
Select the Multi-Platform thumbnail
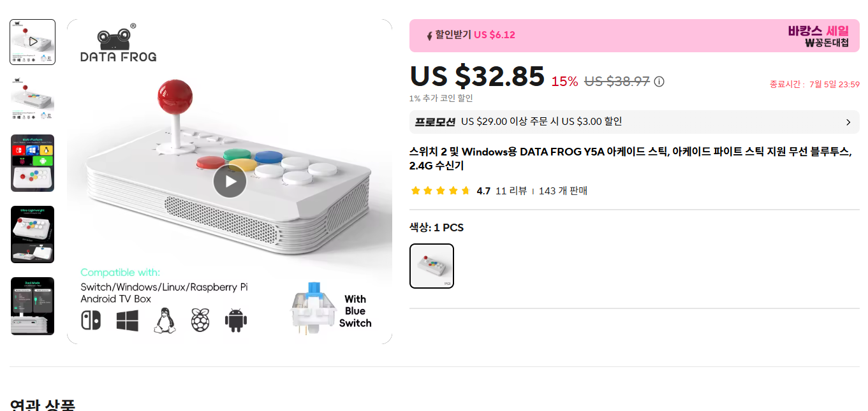coord(33,163)
